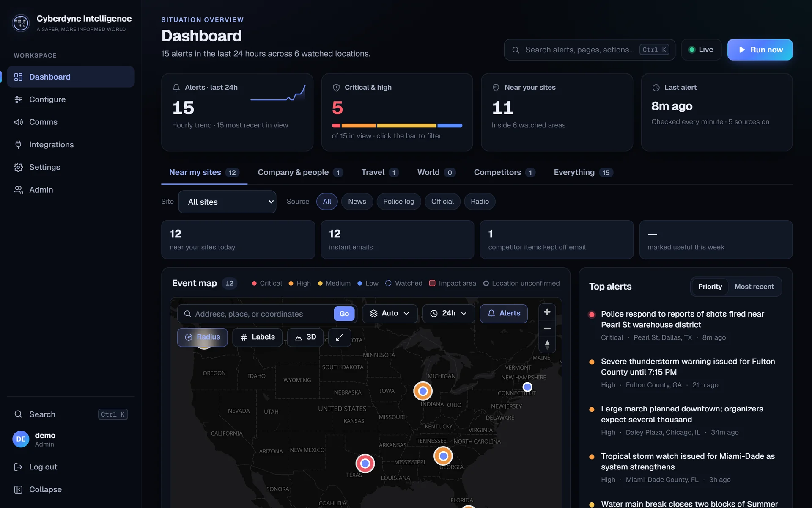Switch Top alerts to Most recent
This screenshot has width=812, height=508.
(754, 287)
